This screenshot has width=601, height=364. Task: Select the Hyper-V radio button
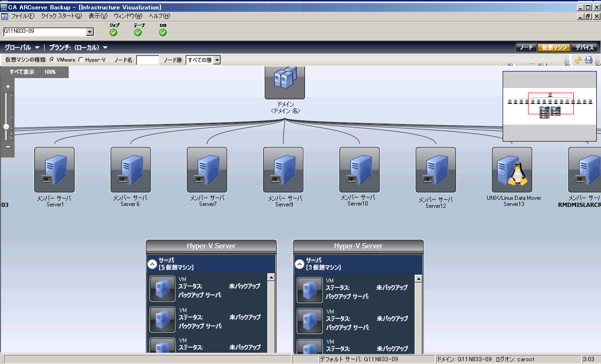pos(81,60)
